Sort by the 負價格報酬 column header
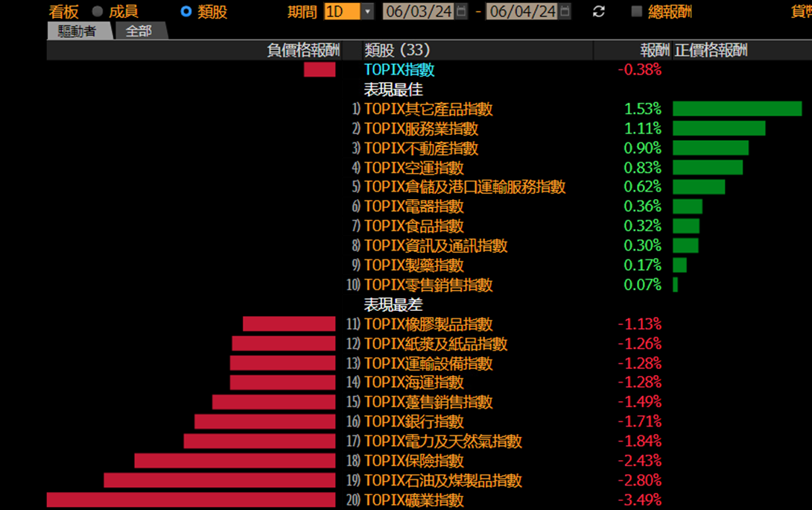 [303, 50]
